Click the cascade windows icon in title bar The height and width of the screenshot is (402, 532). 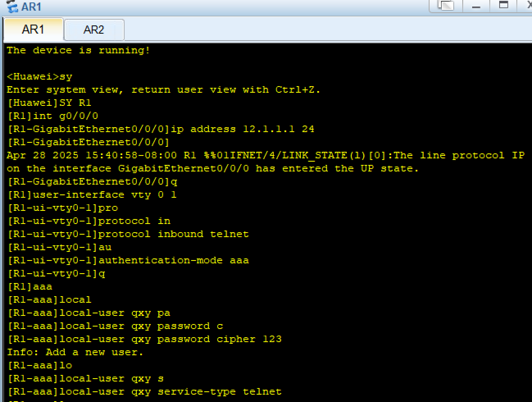click(446, 5)
